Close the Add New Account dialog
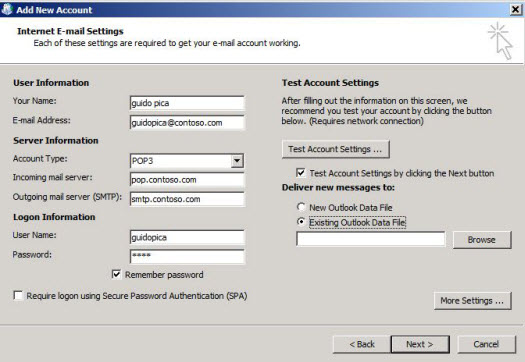525x362 pixels. point(516,9)
